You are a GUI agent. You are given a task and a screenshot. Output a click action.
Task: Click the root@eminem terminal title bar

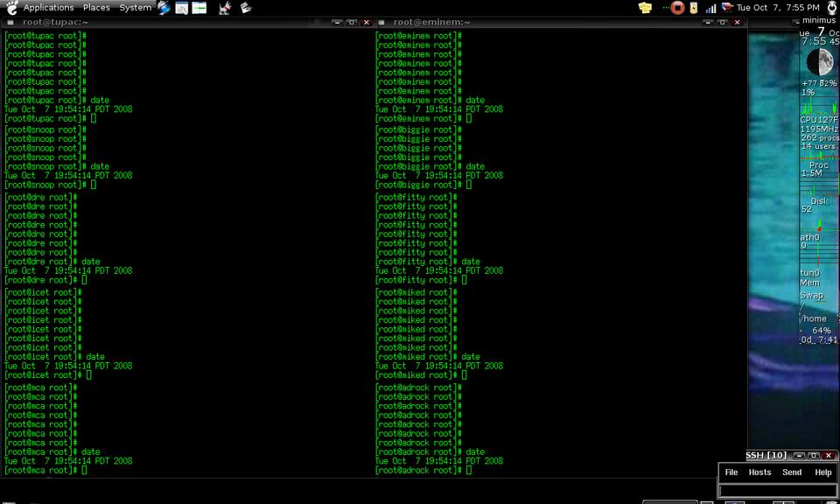point(525,22)
